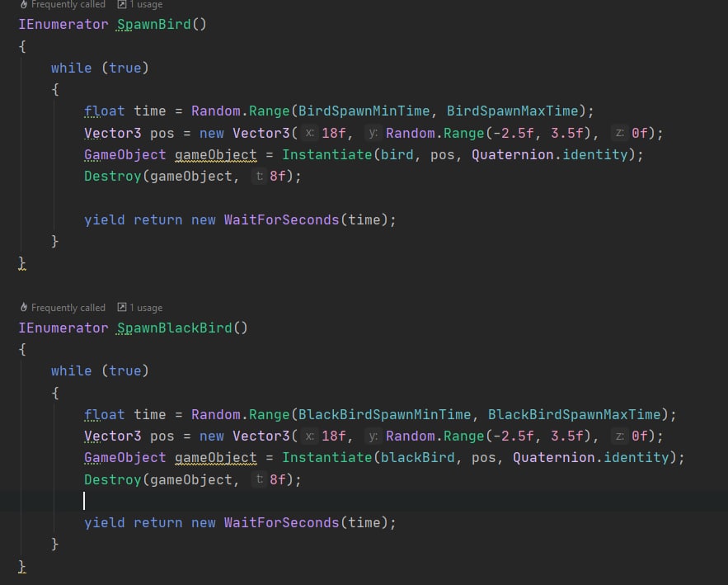Click flame icon above SpawnBlackBird method
728x585 pixels.
point(24,307)
